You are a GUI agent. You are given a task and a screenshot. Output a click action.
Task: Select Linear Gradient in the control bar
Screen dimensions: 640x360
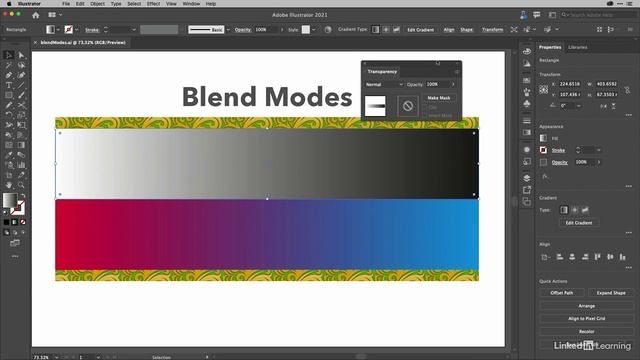pyautogui.click(x=376, y=30)
